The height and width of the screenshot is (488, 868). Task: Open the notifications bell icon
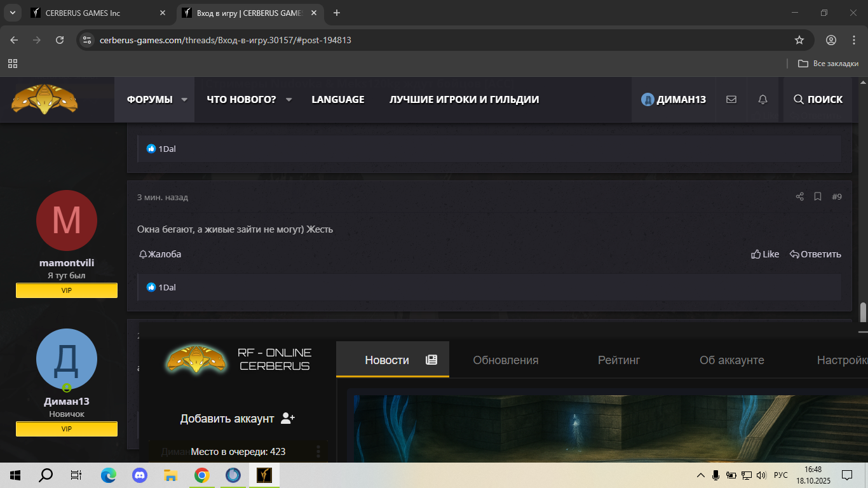coord(763,100)
